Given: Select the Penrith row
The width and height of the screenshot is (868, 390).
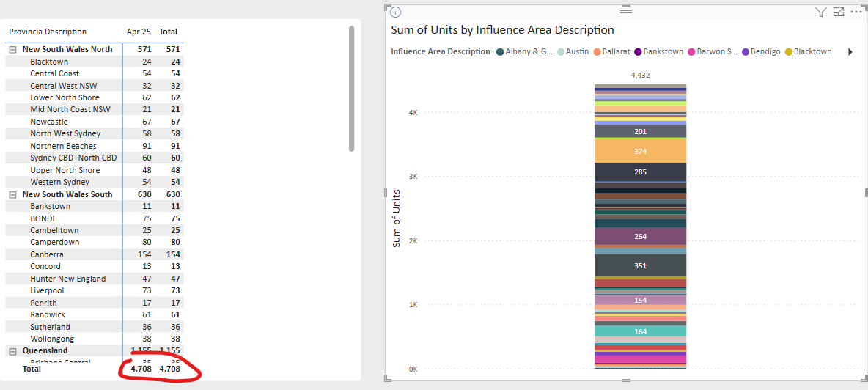Looking at the screenshot, I should pos(95,303).
